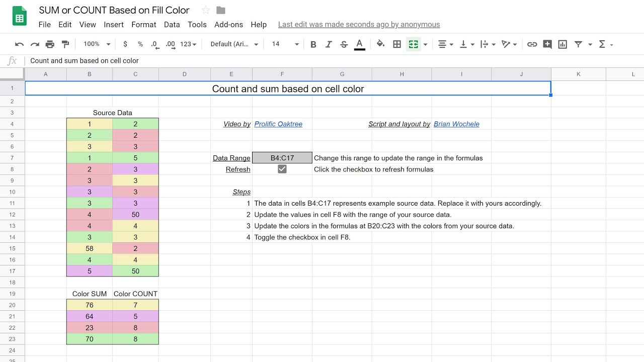Open the fill color bucket
This screenshot has height=362, width=644.
[x=381, y=44]
